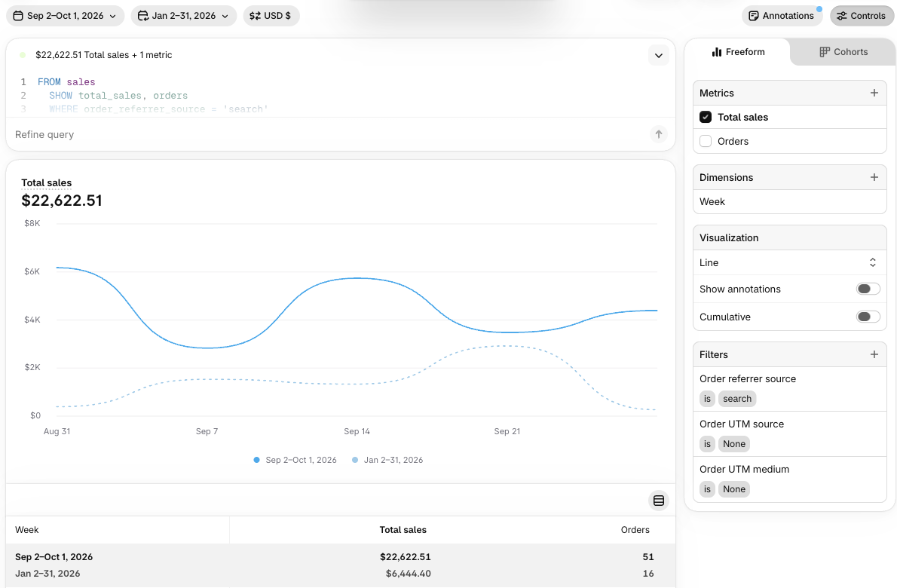Screen dimensions: 897x588
Task: Expand the query editor chevron
Action: (659, 56)
